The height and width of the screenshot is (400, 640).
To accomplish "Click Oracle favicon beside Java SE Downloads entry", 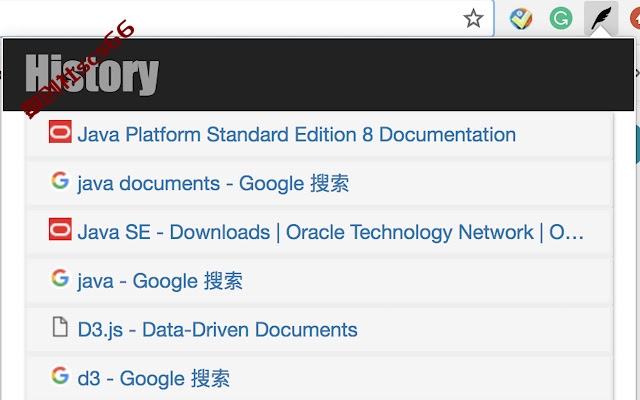I will tap(60, 229).
